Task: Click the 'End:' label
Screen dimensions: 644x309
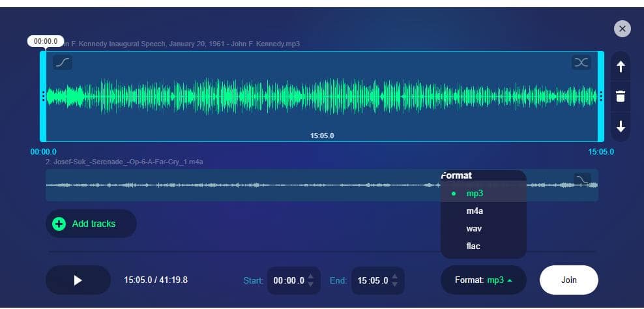Action: (338, 281)
